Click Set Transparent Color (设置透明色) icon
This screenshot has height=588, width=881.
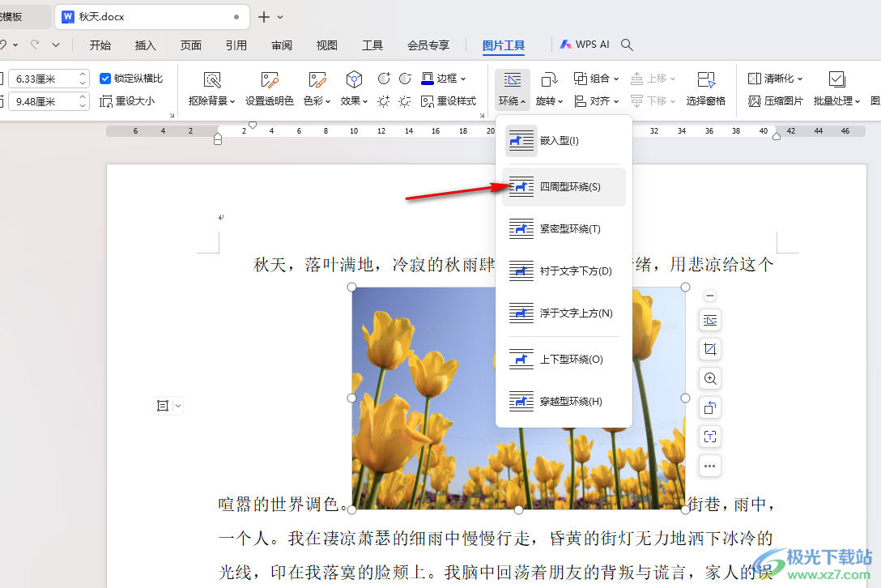point(269,80)
